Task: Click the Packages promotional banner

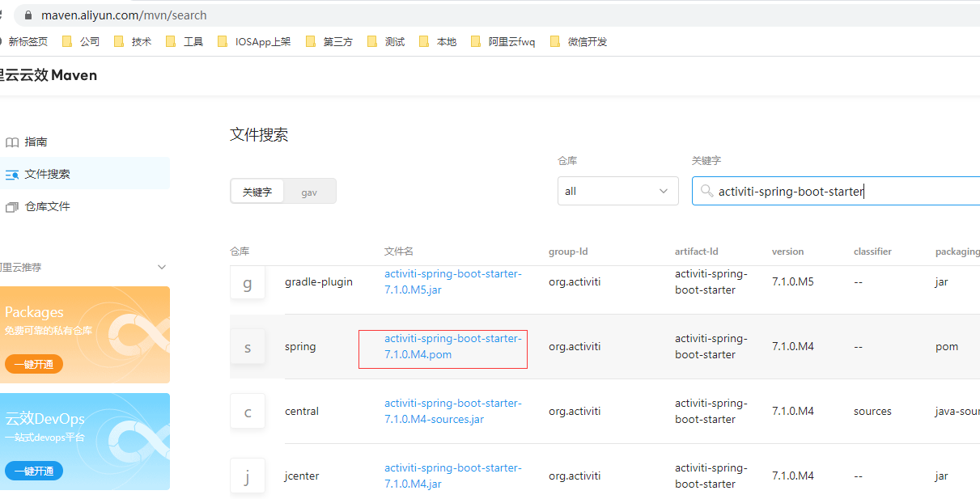Action: 85,335
